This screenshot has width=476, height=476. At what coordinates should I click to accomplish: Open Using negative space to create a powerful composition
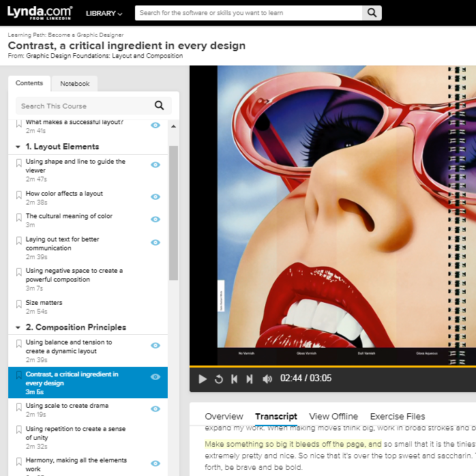[x=74, y=275]
